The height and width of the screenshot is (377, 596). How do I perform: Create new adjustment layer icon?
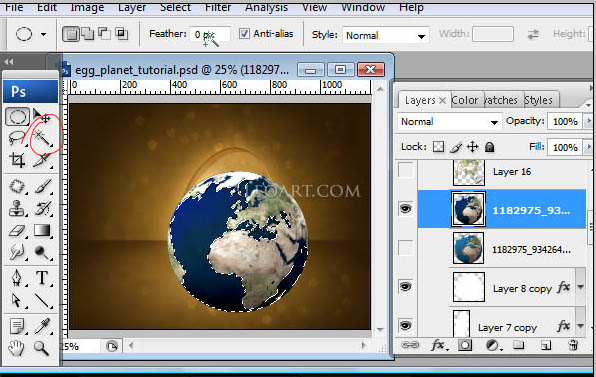(493, 345)
